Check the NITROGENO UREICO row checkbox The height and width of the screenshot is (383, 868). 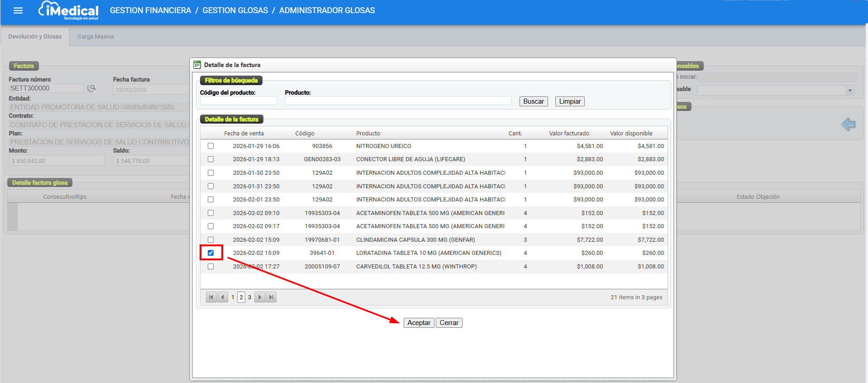point(211,146)
